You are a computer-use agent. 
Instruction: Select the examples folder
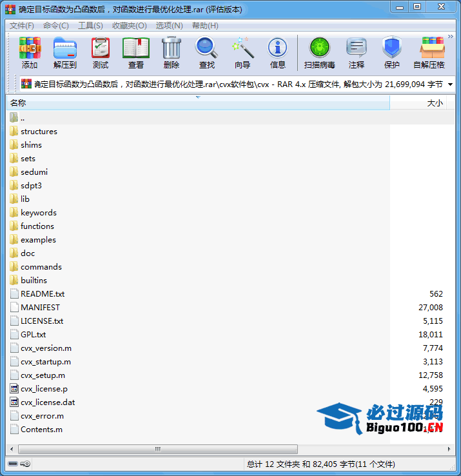(38, 240)
